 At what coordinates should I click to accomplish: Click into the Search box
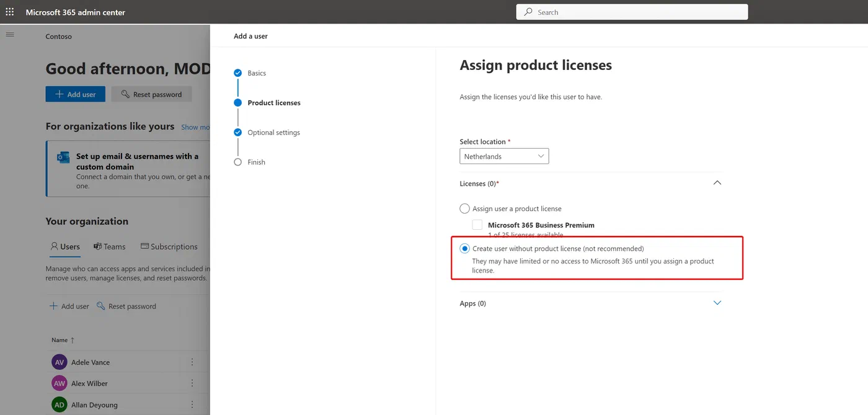(x=632, y=12)
